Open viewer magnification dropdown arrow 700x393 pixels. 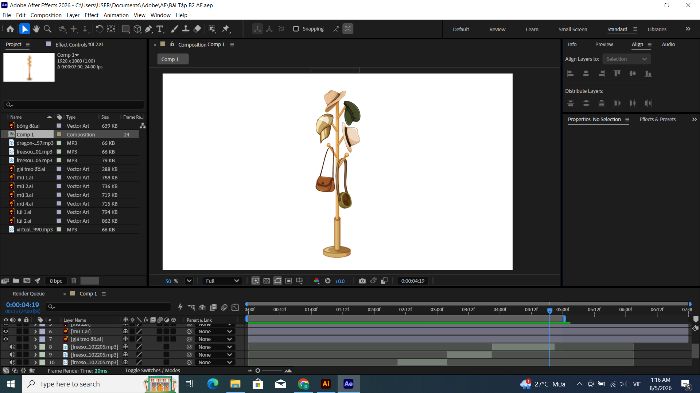189,281
